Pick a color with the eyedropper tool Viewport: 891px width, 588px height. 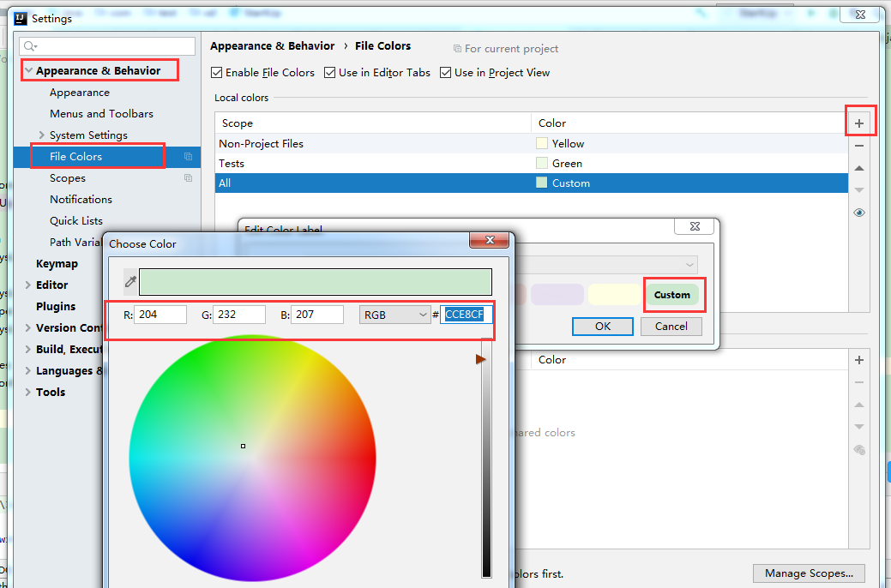coord(130,281)
